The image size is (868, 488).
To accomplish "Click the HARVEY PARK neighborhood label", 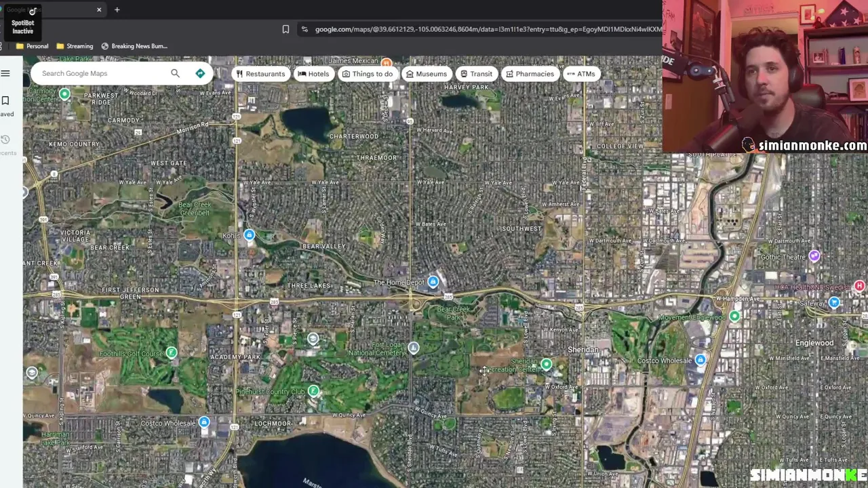I will pyautogui.click(x=467, y=87).
